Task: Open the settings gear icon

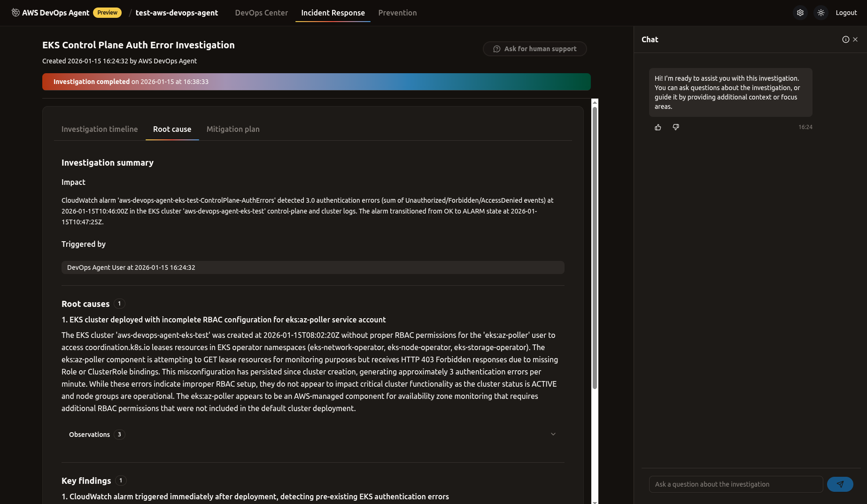Action: point(800,13)
